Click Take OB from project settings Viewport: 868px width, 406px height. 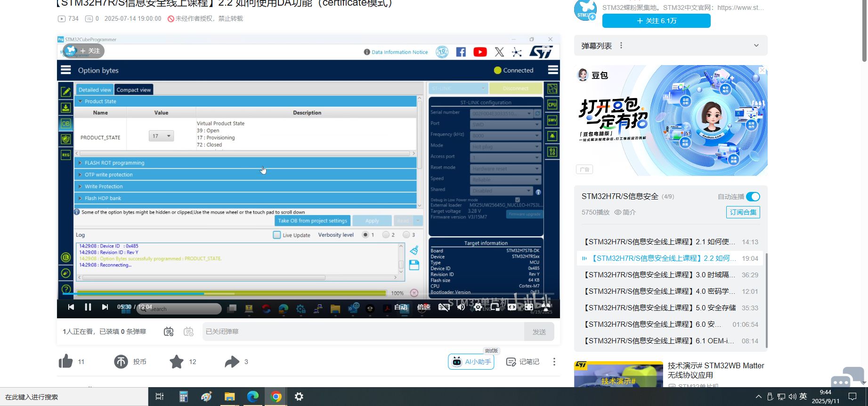pos(312,221)
